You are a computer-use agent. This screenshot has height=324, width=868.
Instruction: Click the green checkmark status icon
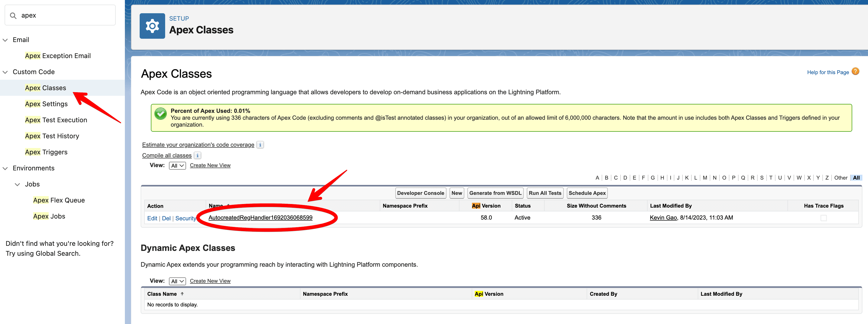pos(160,114)
